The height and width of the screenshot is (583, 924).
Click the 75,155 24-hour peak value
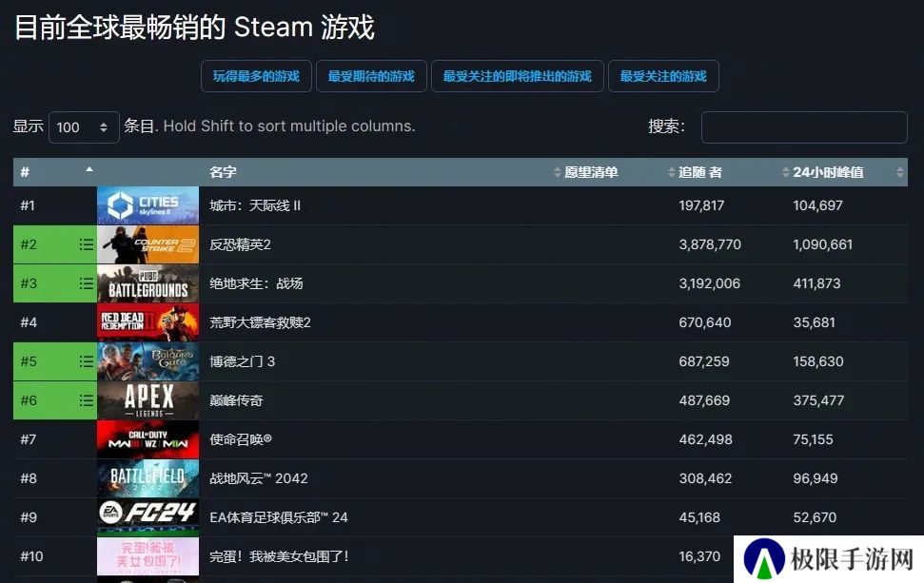click(x=814, y=439)
